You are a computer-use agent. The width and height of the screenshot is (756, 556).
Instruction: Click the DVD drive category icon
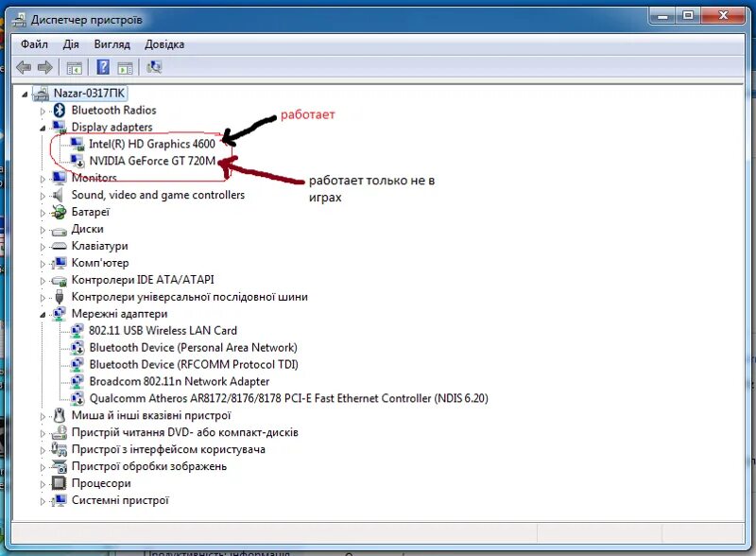59,432
